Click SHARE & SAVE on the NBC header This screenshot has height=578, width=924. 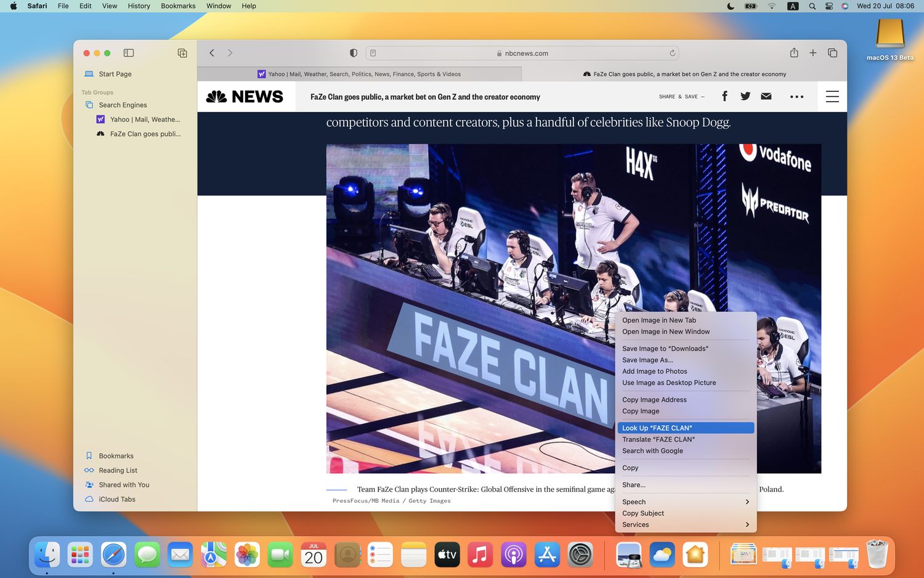(681, 97)
